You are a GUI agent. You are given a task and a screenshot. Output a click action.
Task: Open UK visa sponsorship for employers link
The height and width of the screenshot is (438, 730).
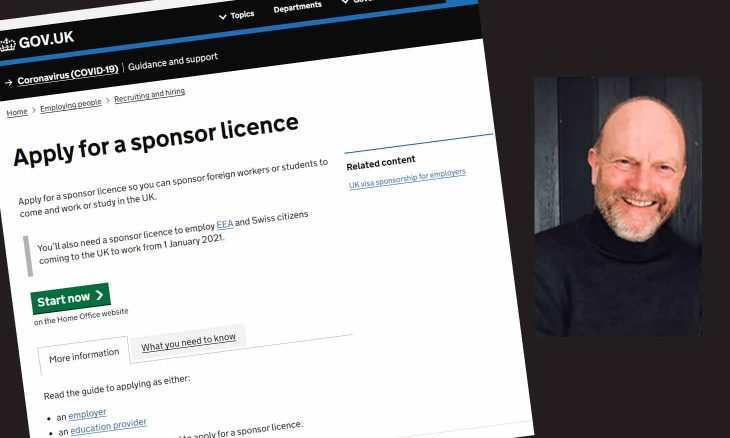pyautogui.click(x=407, y=178)
